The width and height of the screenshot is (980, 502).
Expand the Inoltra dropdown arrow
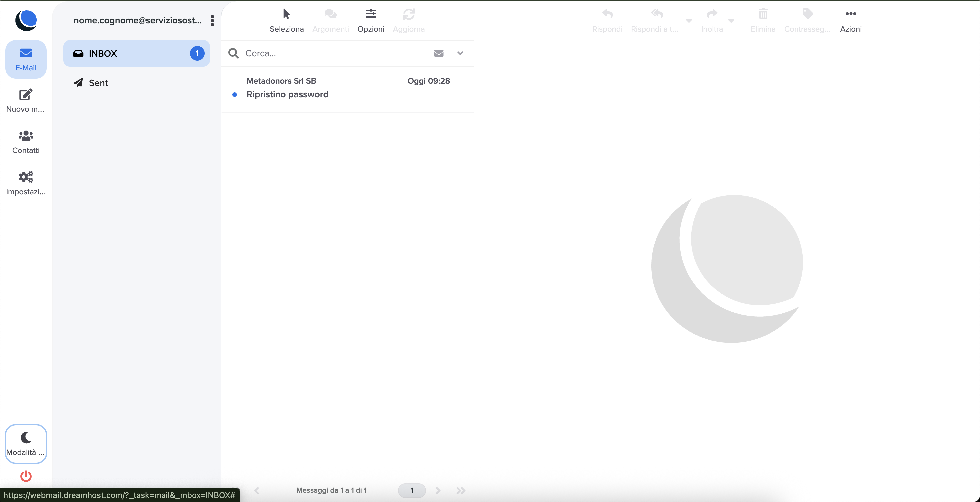click(x=731, y=21)
